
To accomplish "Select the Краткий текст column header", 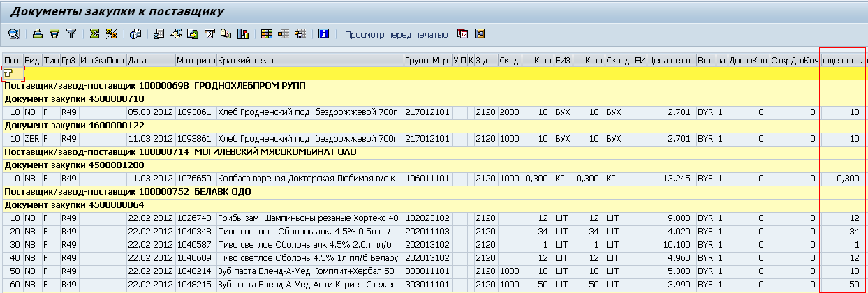I will coord(310,61).
